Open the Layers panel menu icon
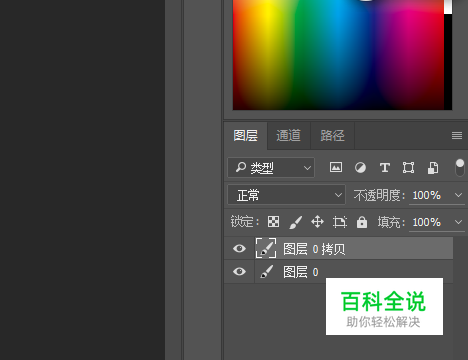Screen dimensions: 468x360 [x=457, y=135]
